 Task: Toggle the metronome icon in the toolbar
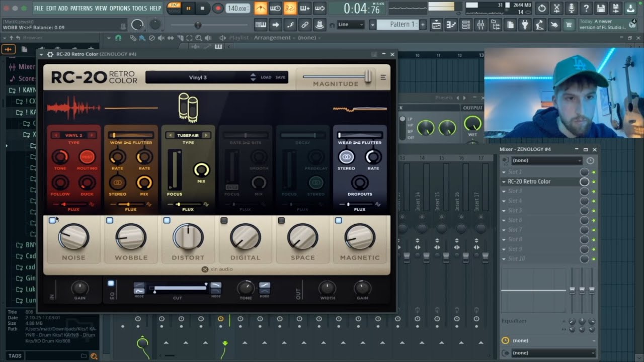[261, 8]
